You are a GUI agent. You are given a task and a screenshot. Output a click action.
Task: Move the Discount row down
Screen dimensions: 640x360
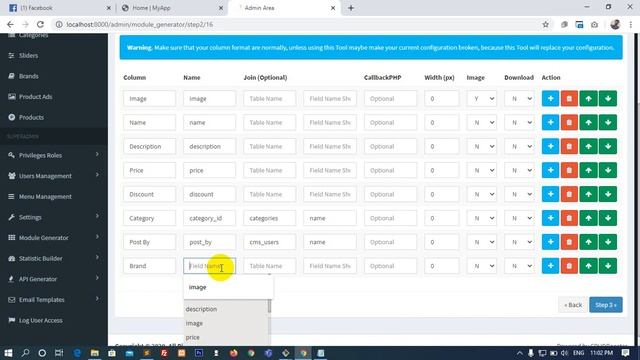tap(608, 194)
